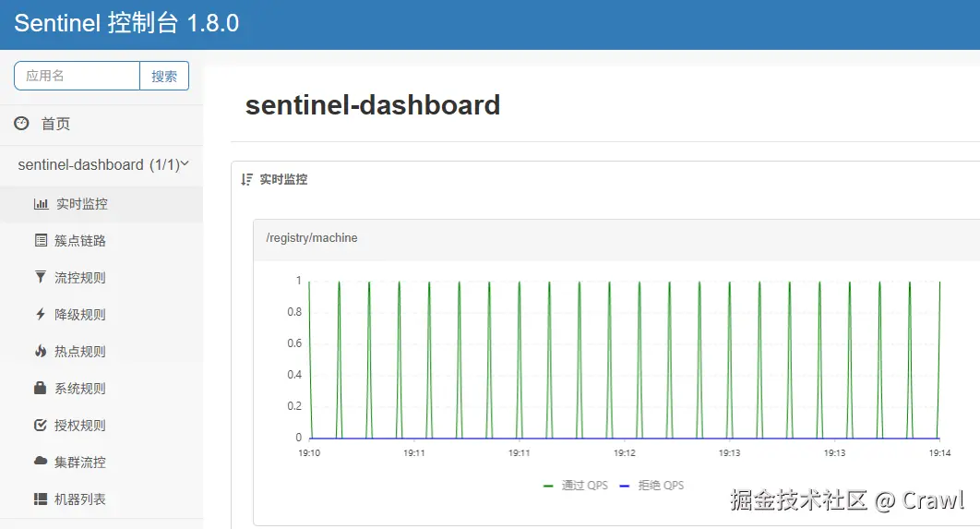Viewport: 980px width, 529px height.
Task: Click the sort icon beside 实时监控 heading
Action: click(x=246, y=179)
